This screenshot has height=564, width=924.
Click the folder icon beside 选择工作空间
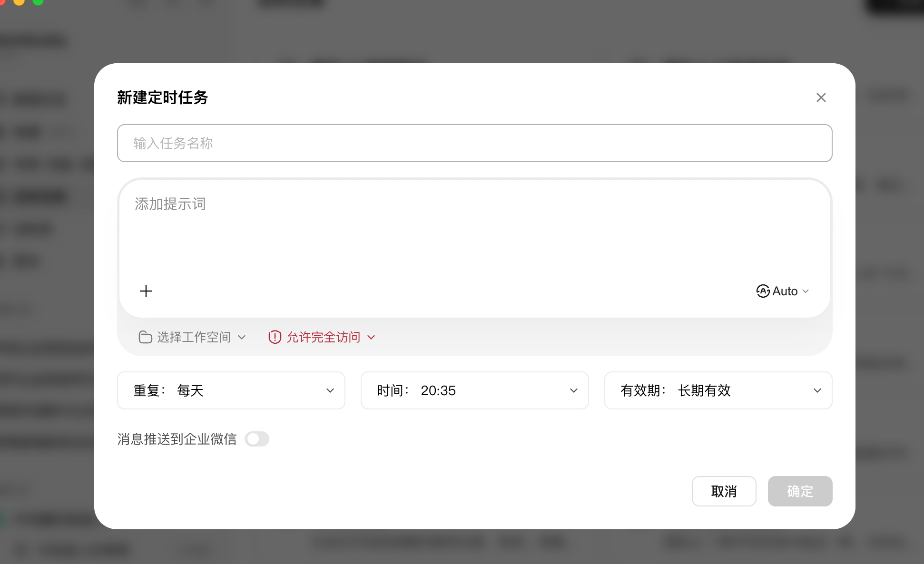(145, 337)
